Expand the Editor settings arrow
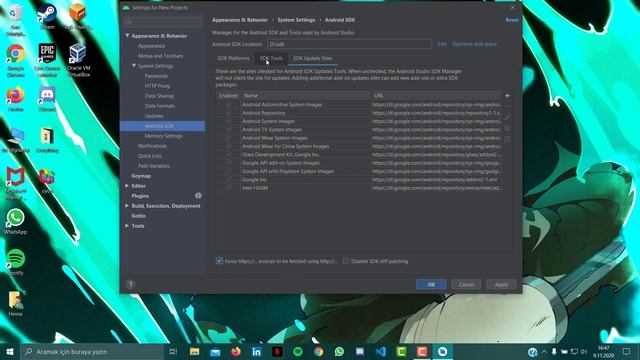 coord(127,186)
